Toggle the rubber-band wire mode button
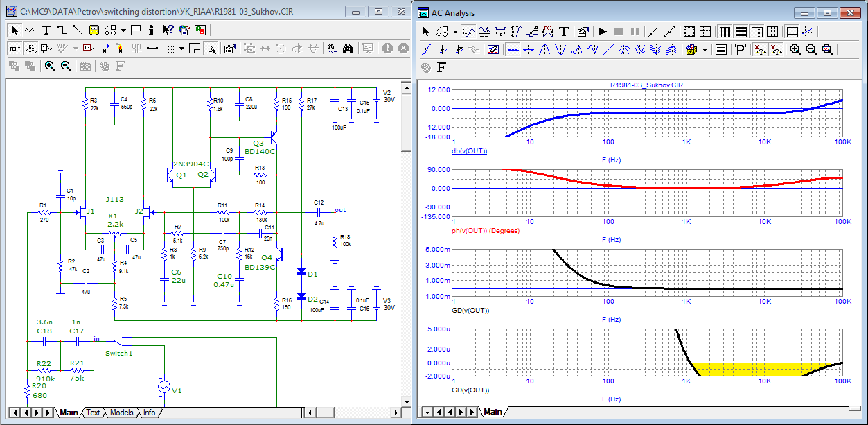This screenshot has width=868, height=425. 212,48
